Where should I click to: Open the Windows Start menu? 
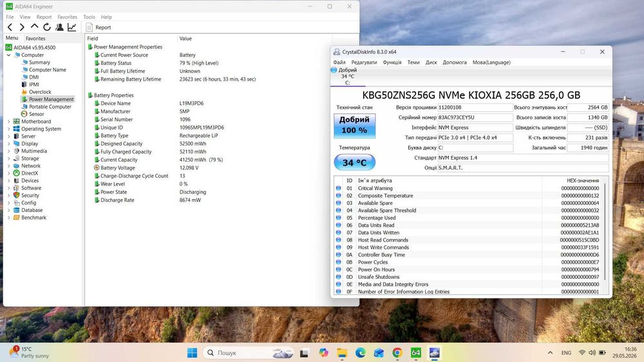(x=192, y=353)
